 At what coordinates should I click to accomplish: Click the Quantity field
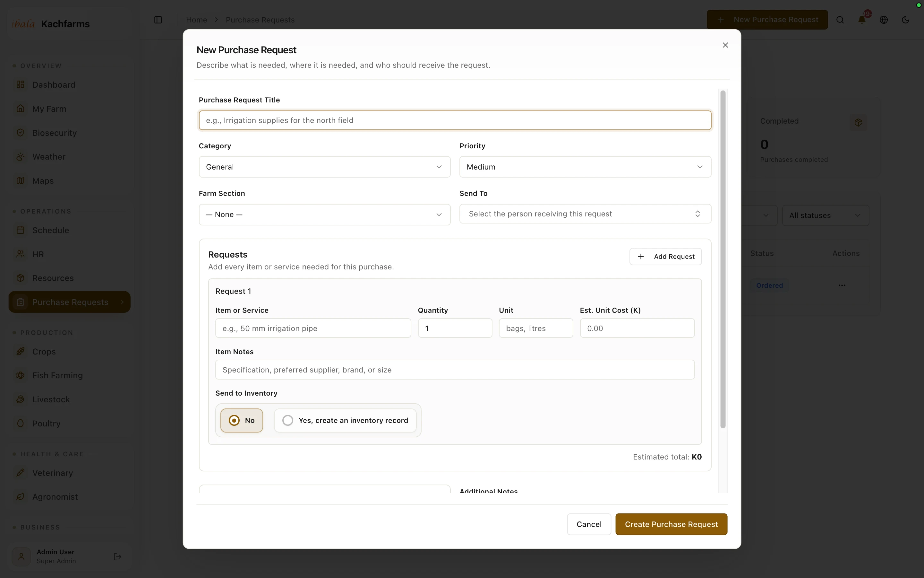455,328
